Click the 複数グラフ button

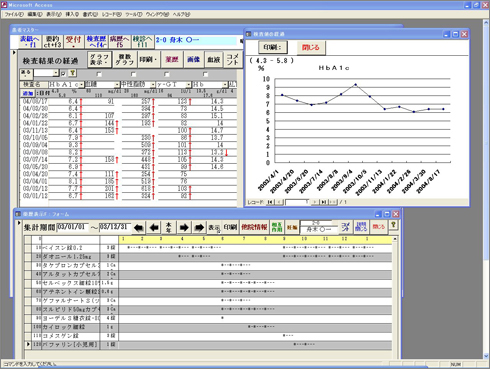[124, 60]
